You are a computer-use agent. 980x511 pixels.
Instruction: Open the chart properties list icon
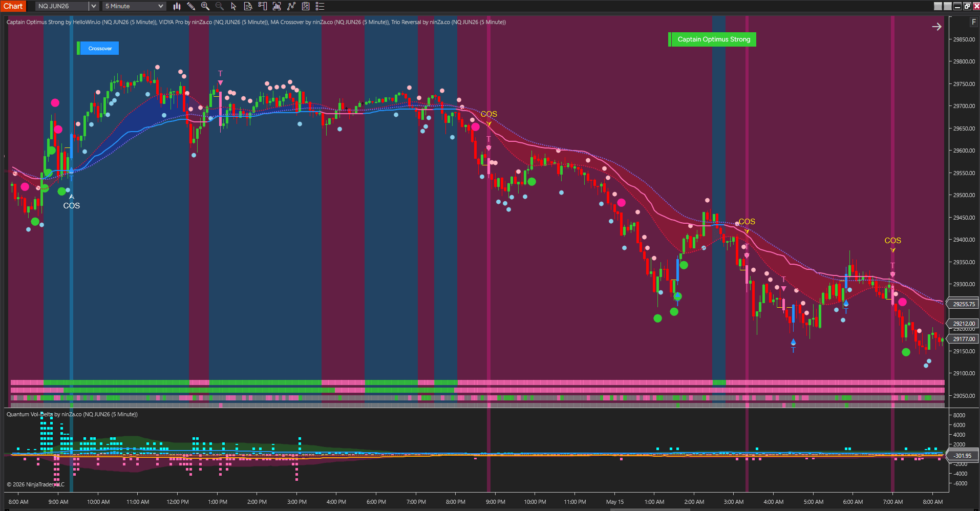point(320,6)
